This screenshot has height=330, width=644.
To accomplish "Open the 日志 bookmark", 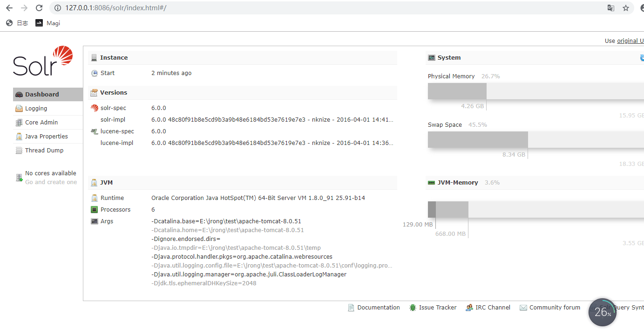I will coord(17,23).
